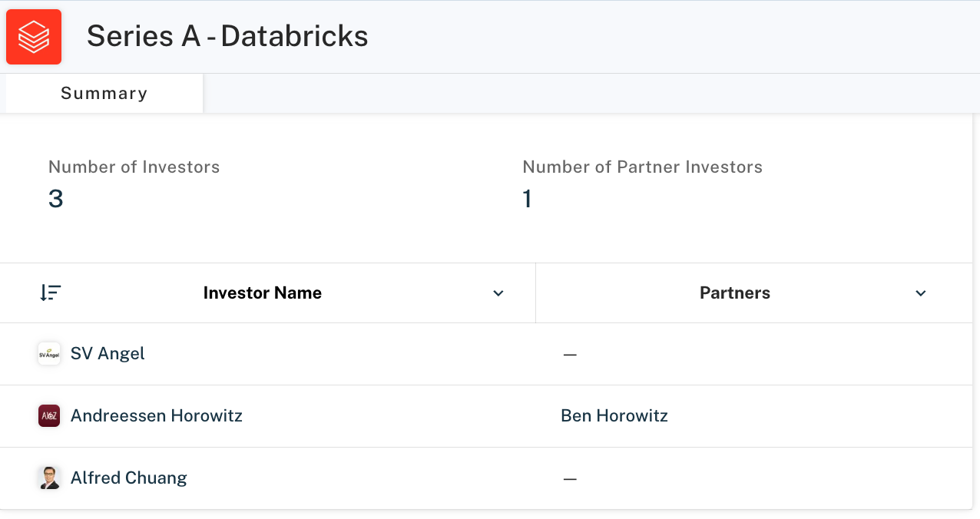Click the sort icon beside Investor Name

tap(51, 293)
